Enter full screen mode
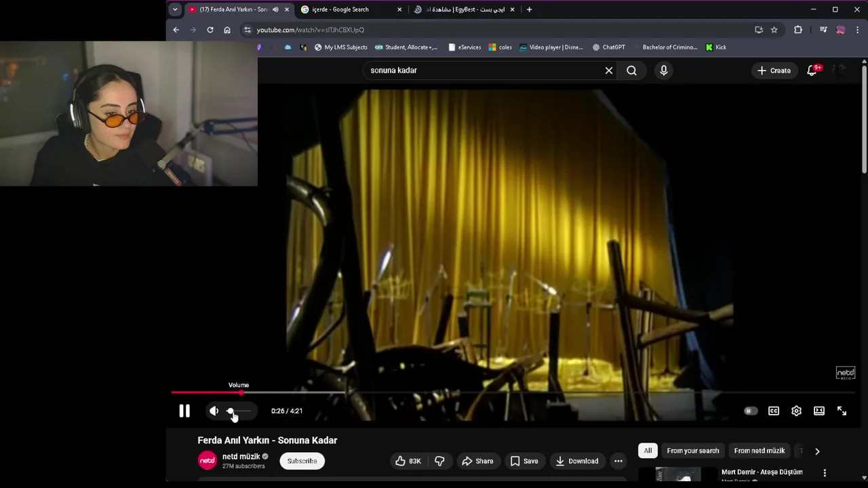868x488 pixels. [x=842, y=411]
